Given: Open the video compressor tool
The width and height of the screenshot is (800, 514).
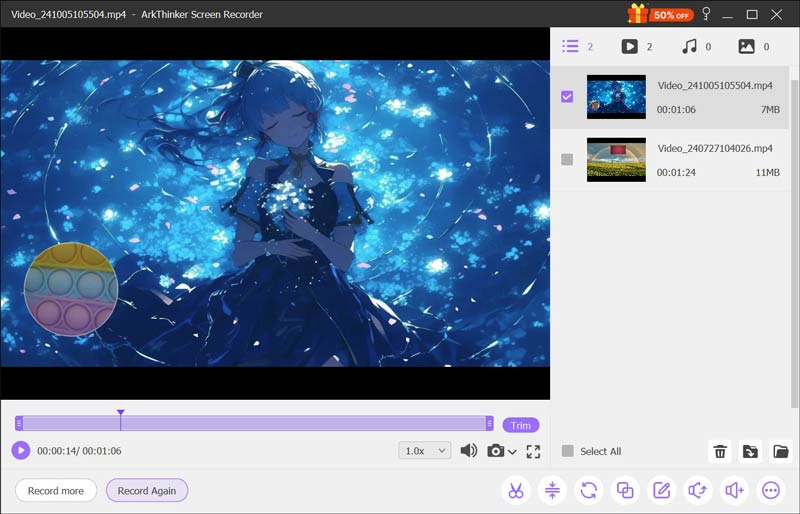Looking at the screenshot, I should (x=552, y=491).
